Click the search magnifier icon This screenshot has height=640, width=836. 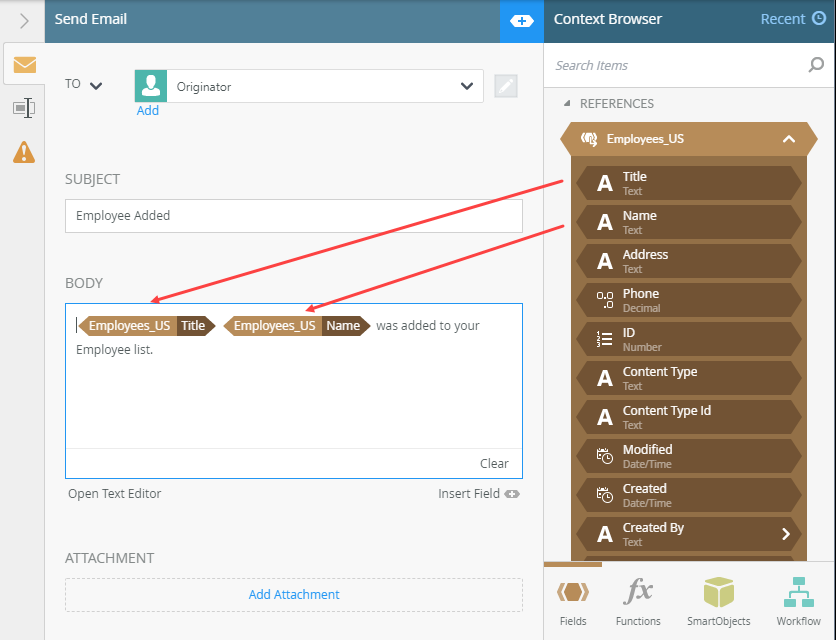816,65
